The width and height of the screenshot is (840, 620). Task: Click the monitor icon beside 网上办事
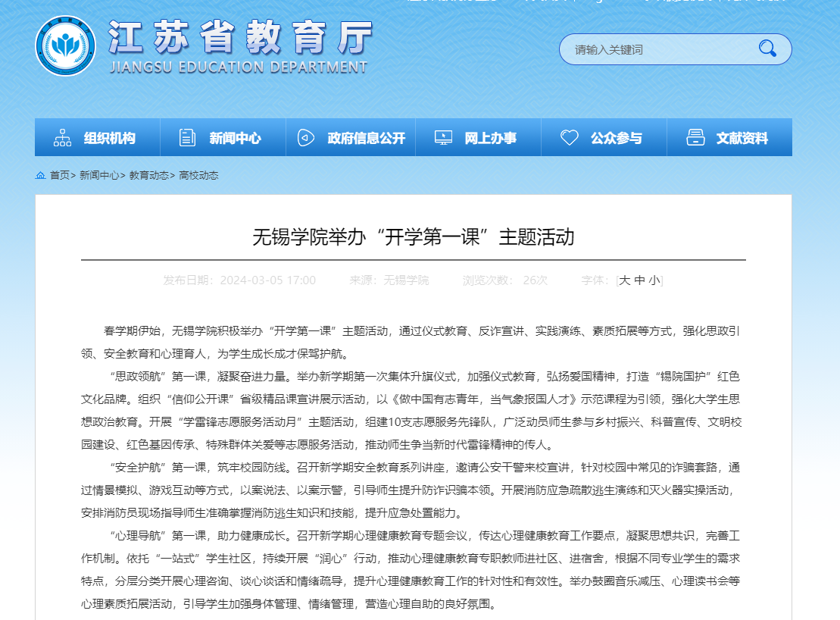(443, 138)
